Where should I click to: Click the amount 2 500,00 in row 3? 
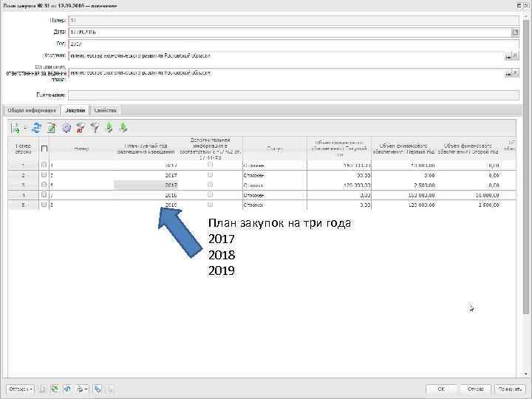pos(424,185)
